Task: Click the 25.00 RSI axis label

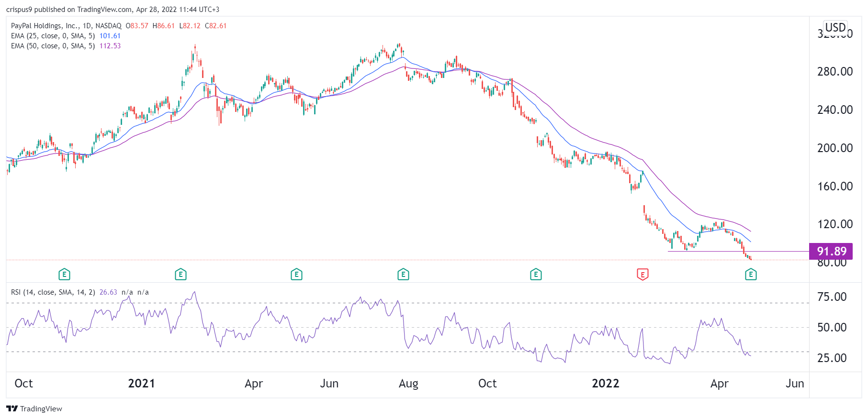Action: [832, 358]
